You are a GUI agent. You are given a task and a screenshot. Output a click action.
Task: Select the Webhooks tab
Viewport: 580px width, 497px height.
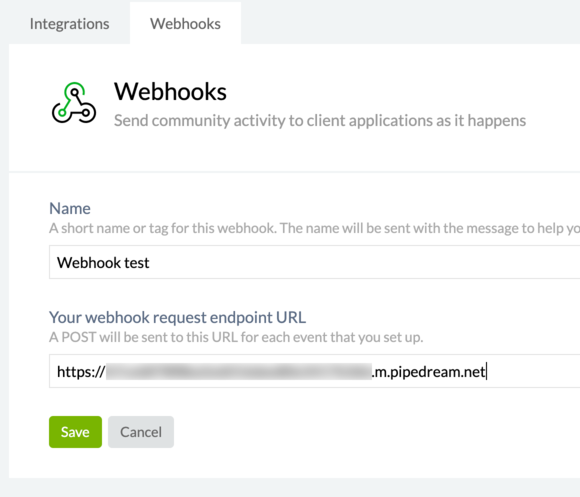(x=185, y=24)
